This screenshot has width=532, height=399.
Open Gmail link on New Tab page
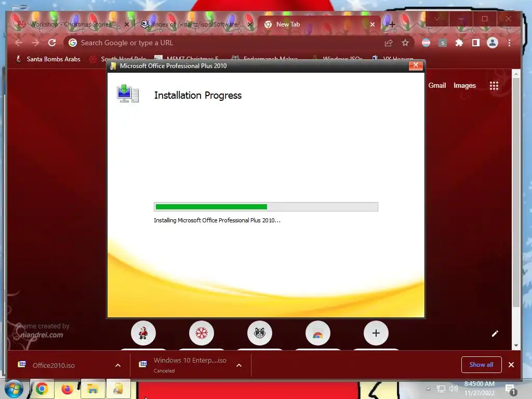437,86
